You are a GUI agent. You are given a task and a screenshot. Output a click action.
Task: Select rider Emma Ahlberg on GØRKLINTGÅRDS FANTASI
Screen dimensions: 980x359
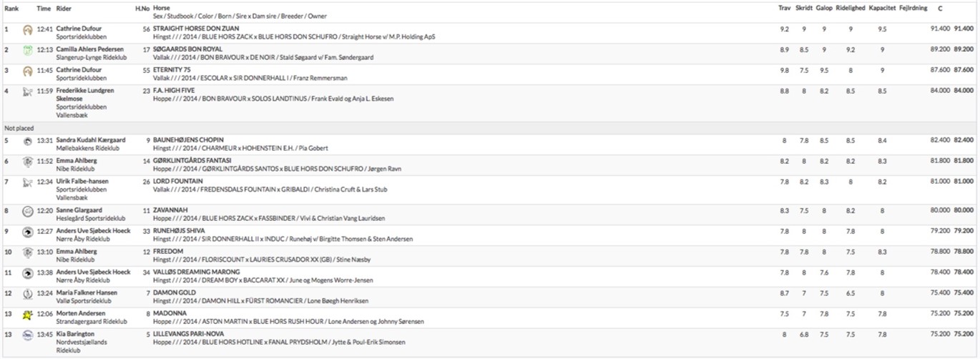77,160
